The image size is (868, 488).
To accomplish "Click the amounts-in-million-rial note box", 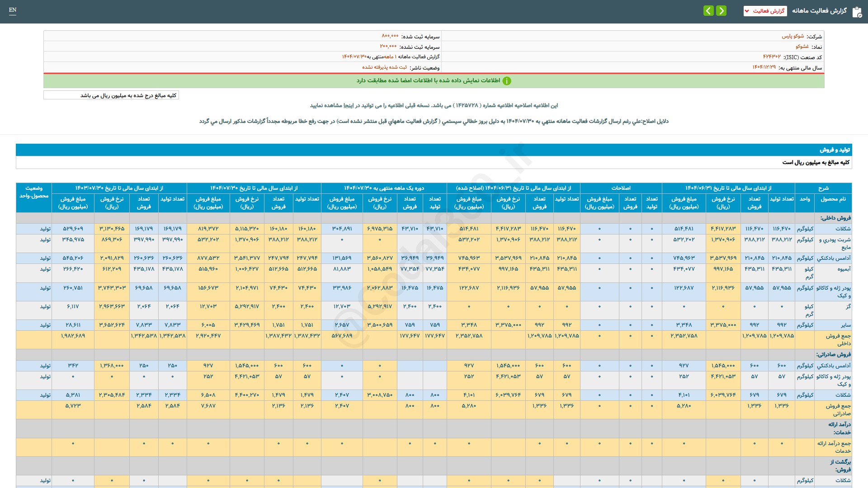I will click(x=111, y=95).
